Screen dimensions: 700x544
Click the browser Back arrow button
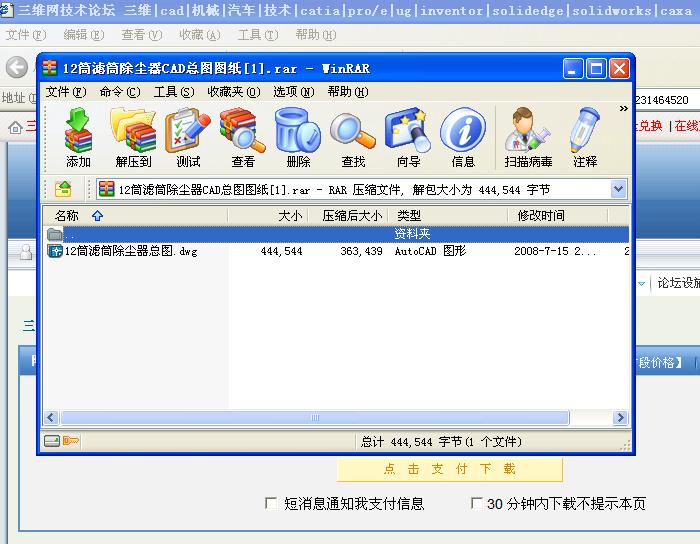coord(17,67)
